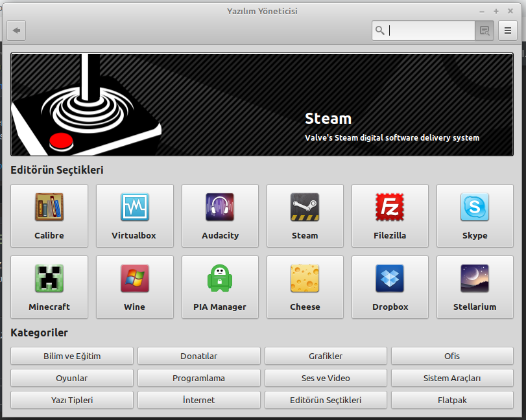Open the Skype app tile
Image resolution: width=526 pixels, height=420 pixels.
coord(475,216)
